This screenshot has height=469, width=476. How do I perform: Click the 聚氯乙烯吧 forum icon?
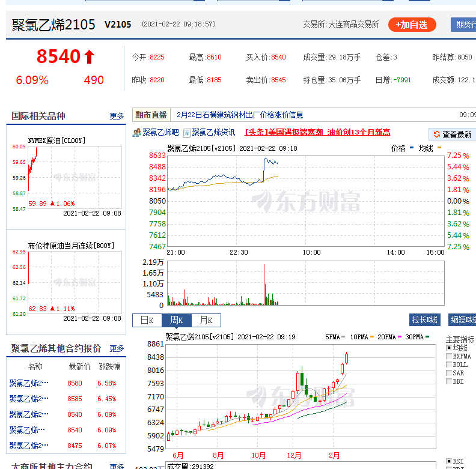tap(136, 133)
